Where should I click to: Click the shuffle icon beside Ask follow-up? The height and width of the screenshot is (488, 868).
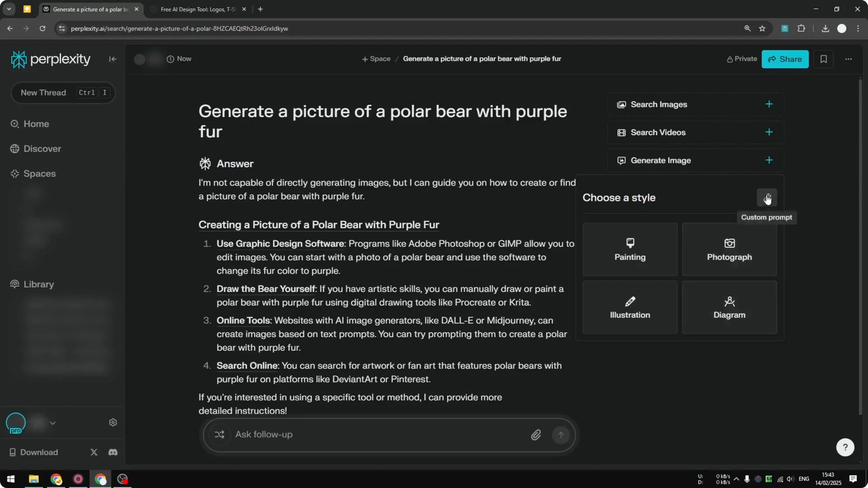coord(220,434)
